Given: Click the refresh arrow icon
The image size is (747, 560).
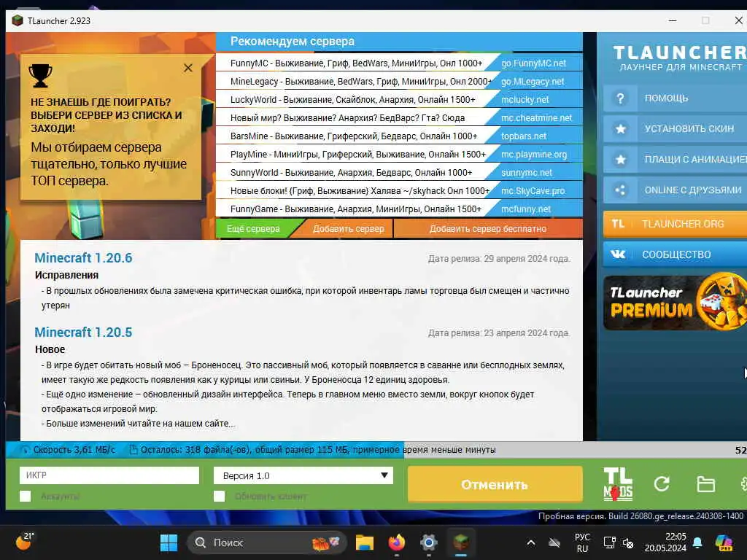Looking at the screenshot, I should point(662,484).
